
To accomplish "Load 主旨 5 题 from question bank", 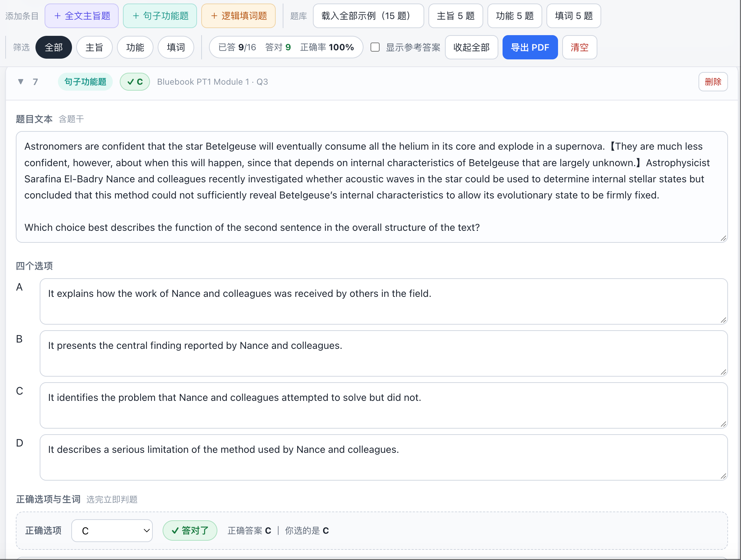I will point(456,16).
